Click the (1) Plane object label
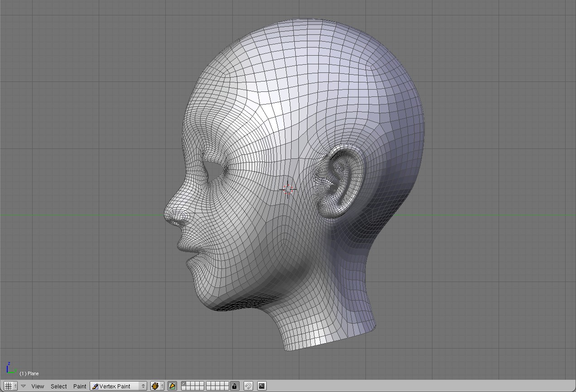 (x=29, y=373)
